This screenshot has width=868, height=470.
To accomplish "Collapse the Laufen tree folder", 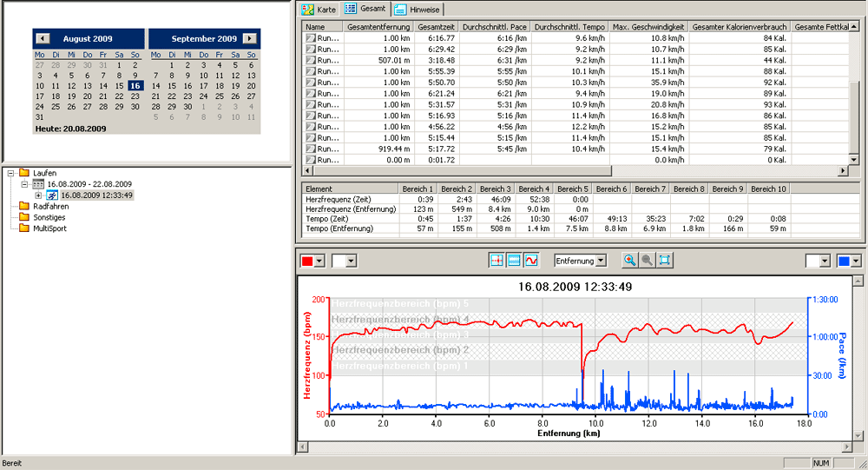I will (x=10, y=173).
